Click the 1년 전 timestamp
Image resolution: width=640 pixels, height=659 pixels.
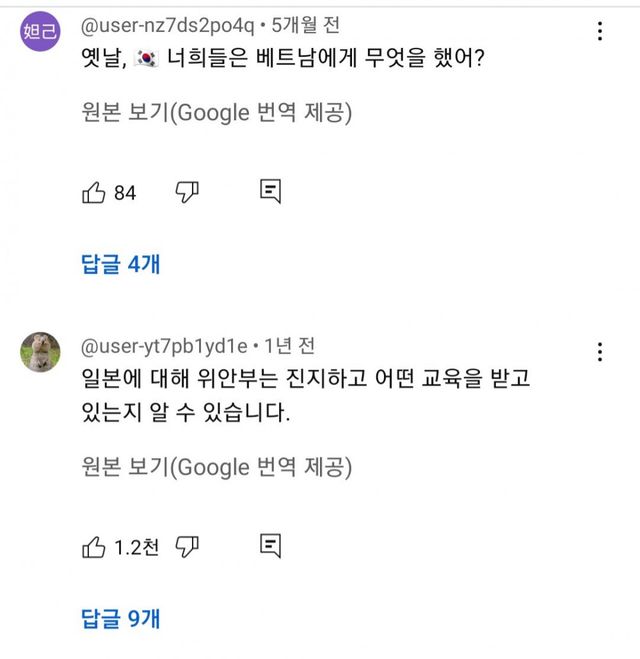point(291,346)
